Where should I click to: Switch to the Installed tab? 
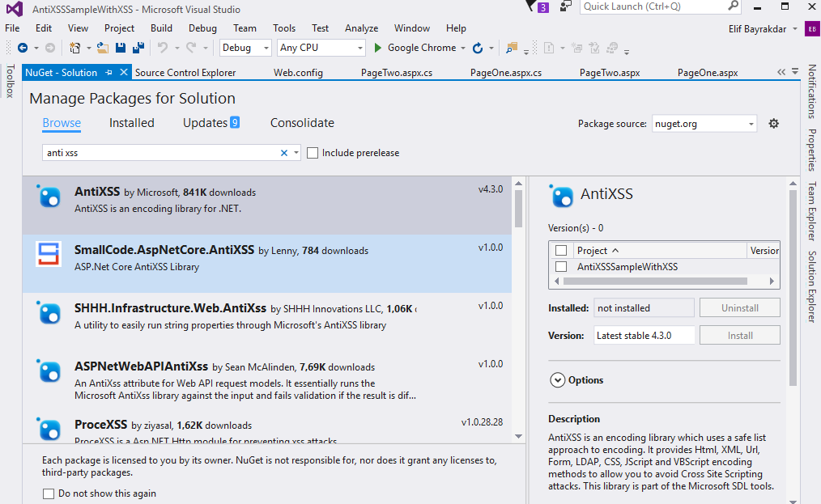click(131, 123)
